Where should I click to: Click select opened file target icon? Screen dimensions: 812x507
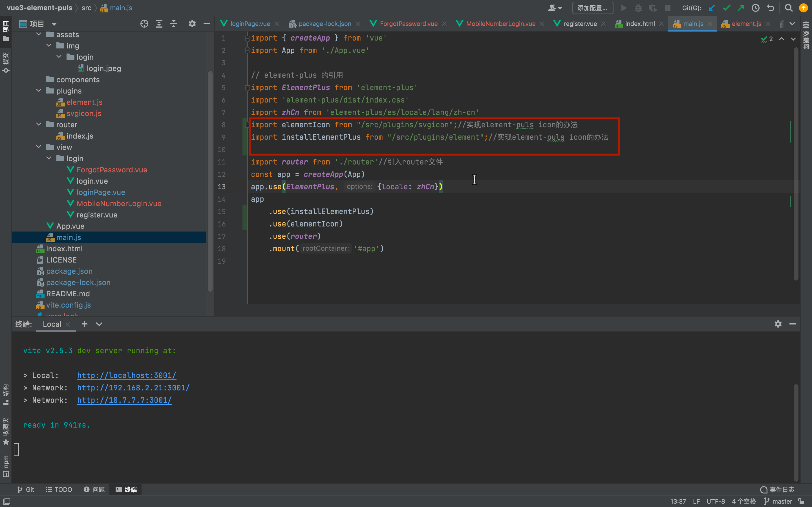144,24
